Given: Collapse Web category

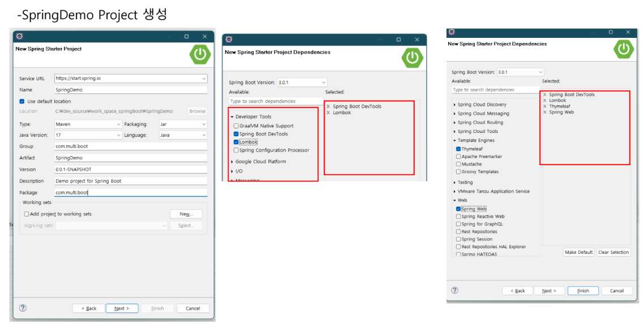Looking at the screenshot, I should [x=454, y=201].
